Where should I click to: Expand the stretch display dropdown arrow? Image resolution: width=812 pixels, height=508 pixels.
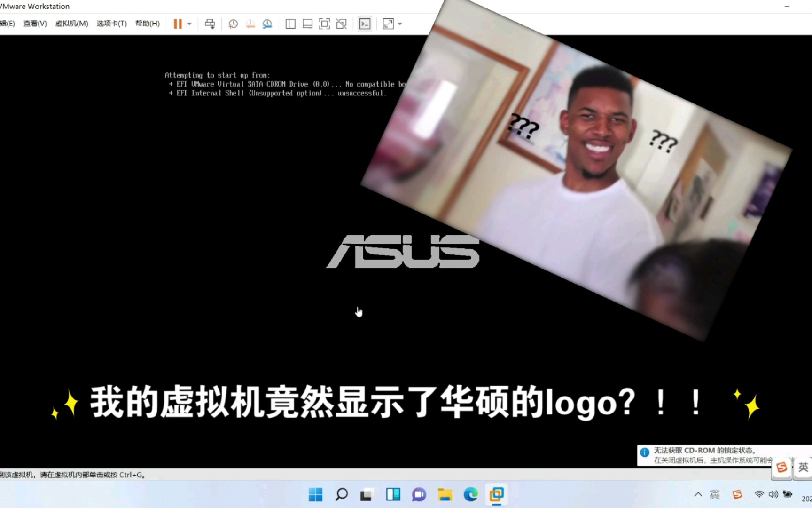pos(400,24)
